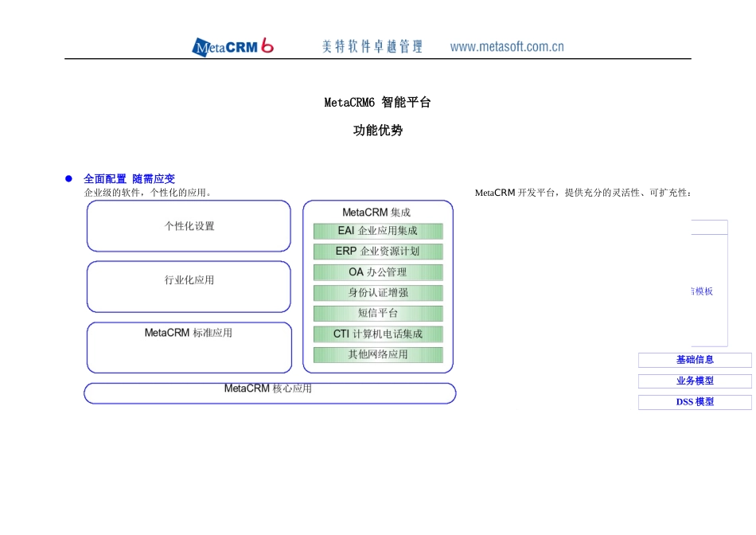Click the MetaCRM 集成 panel title
Screen dimensions: 756x535
tap(376, 213)
